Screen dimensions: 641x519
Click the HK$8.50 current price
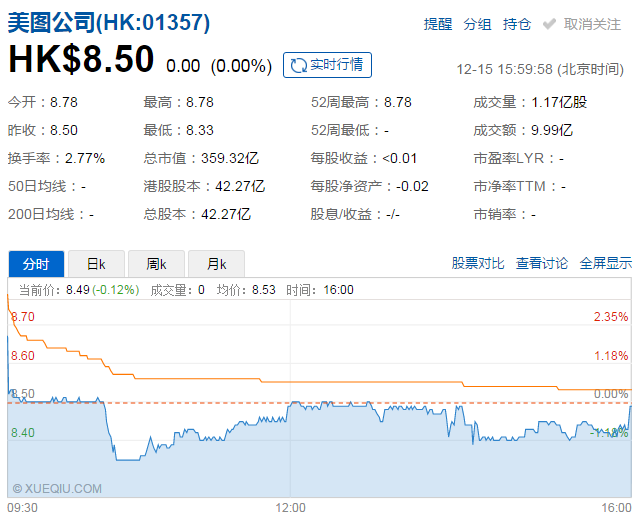pos(81,59)
